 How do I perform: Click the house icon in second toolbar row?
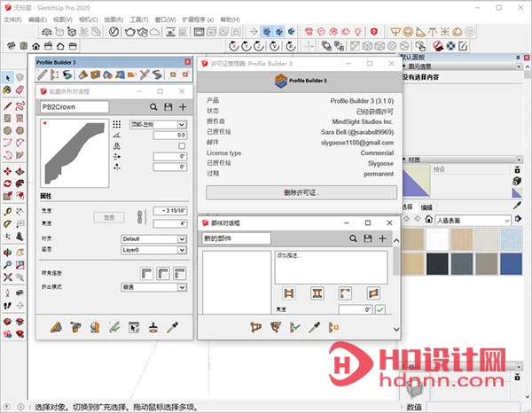tap(36, 46)
